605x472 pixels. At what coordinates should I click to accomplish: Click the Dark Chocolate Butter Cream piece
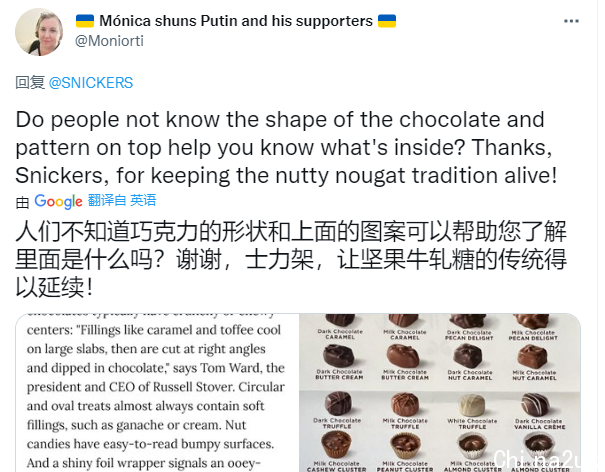338,356
